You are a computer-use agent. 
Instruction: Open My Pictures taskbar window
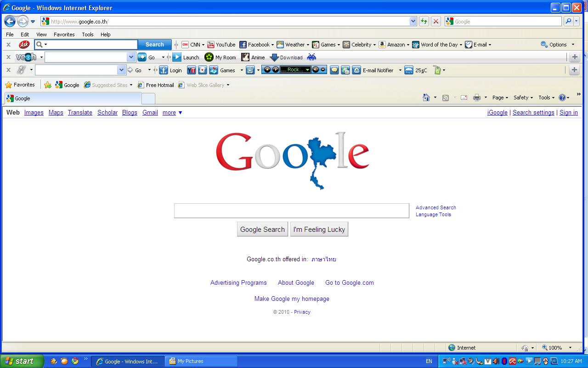click(202, 361)
